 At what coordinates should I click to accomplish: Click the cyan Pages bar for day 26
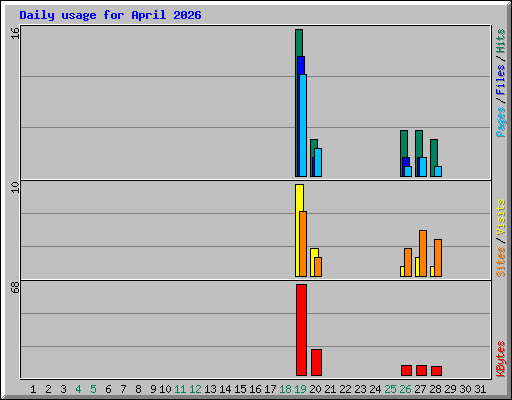coord(408,171)
